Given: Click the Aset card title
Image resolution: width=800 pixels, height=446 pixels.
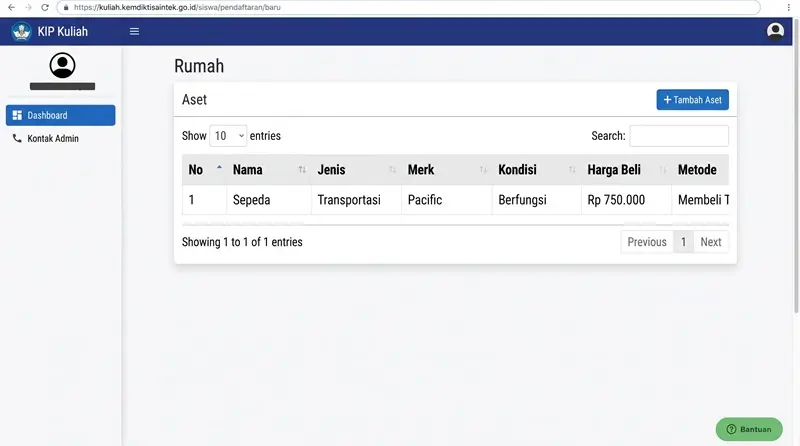Looking at the screenshot, I should coord(194,100).
